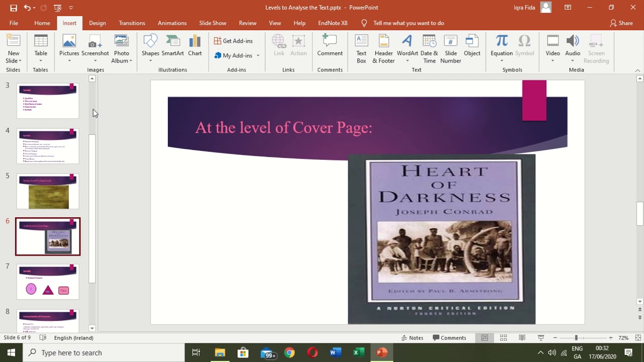
Task: Open Ribbon Display Options
Action: (x=568, y=8)
